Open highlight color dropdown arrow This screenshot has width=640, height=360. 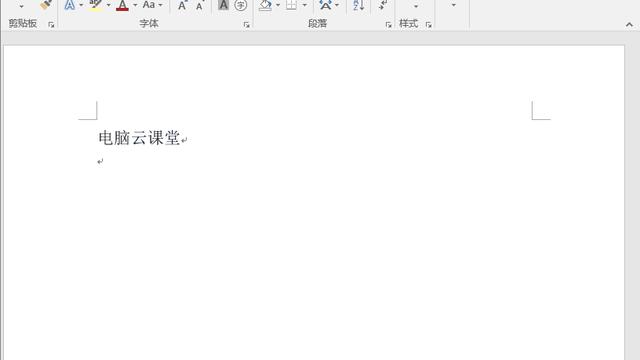click(x=108, y=5)
